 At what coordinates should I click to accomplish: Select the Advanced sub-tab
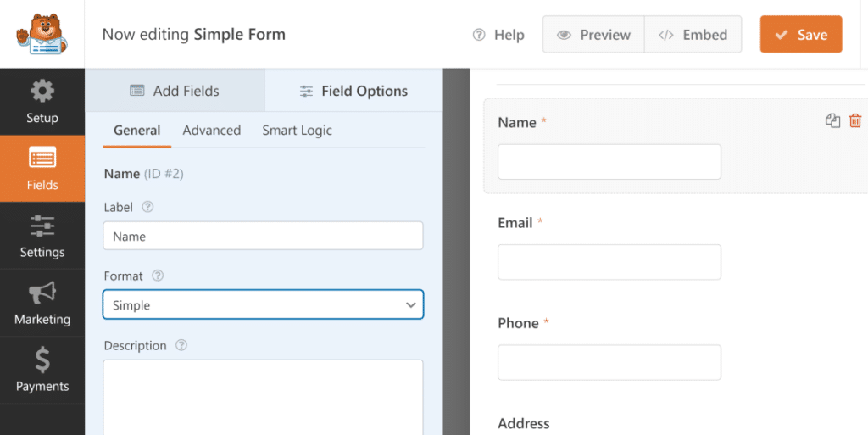211,131
